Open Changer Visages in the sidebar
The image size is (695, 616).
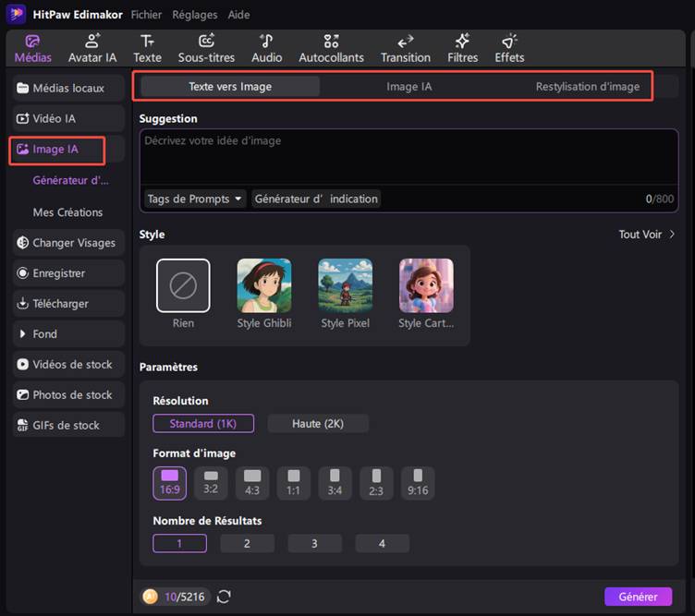(68, 243)
